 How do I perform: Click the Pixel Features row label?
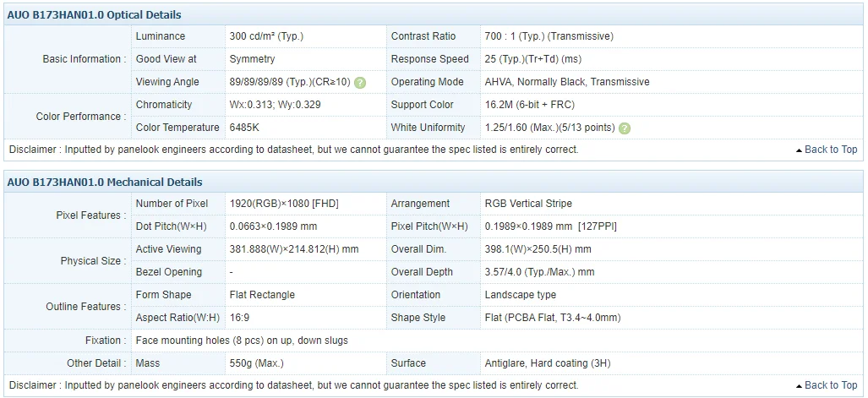90,215
